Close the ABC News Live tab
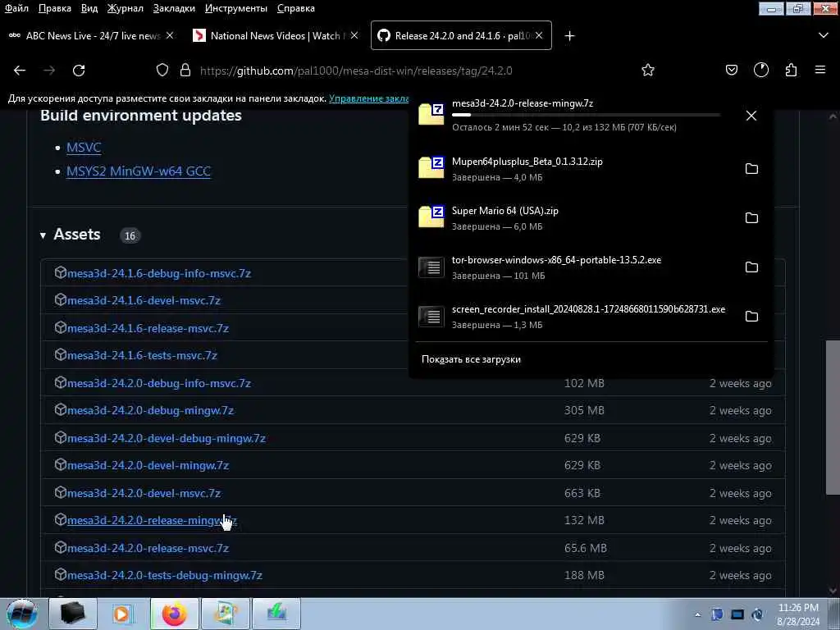The height and width of the screenshot is (630, 840). pyautogui.click(x=170, y=35)
